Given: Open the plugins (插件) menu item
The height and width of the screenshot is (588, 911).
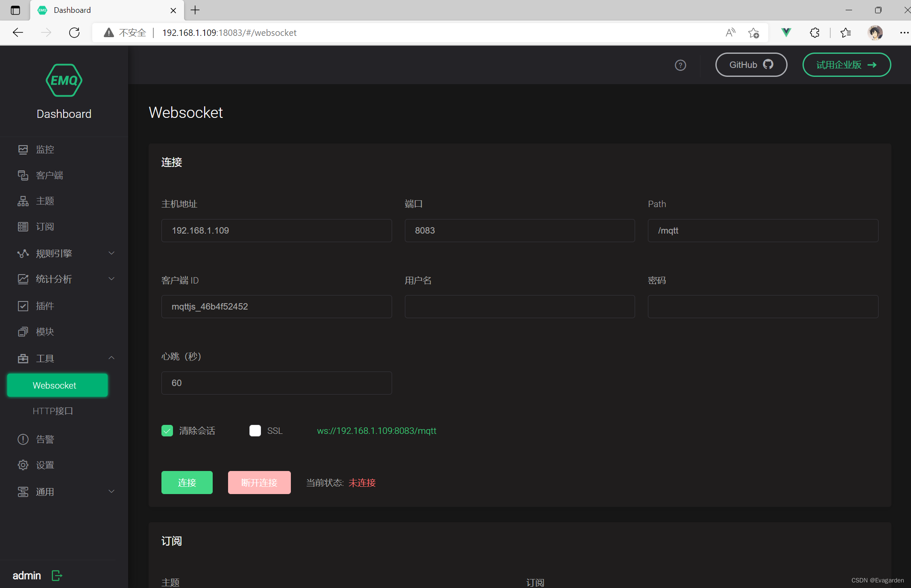Looking at the screenshot, I should point(45,306).
